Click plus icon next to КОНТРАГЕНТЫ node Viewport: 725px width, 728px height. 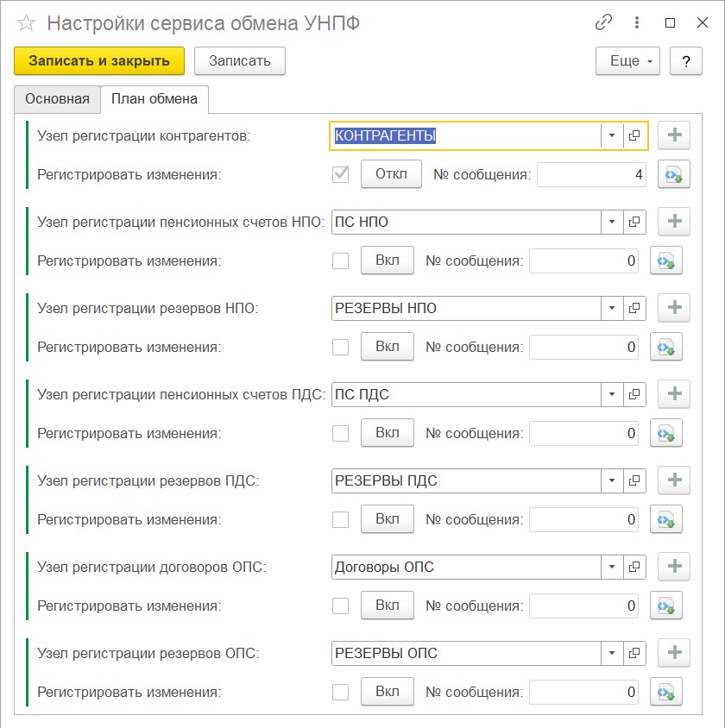pyautogui.click(x=674, y=135)
